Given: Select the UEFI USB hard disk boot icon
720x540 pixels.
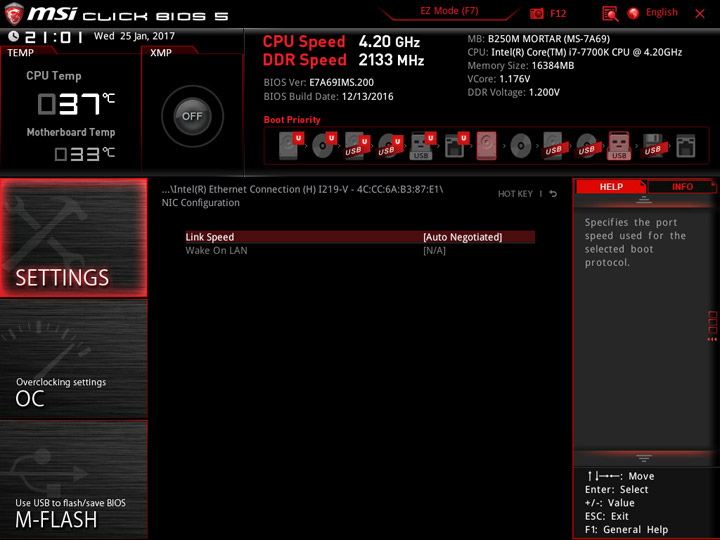Looking at the screenshot, I should [357, 146].
